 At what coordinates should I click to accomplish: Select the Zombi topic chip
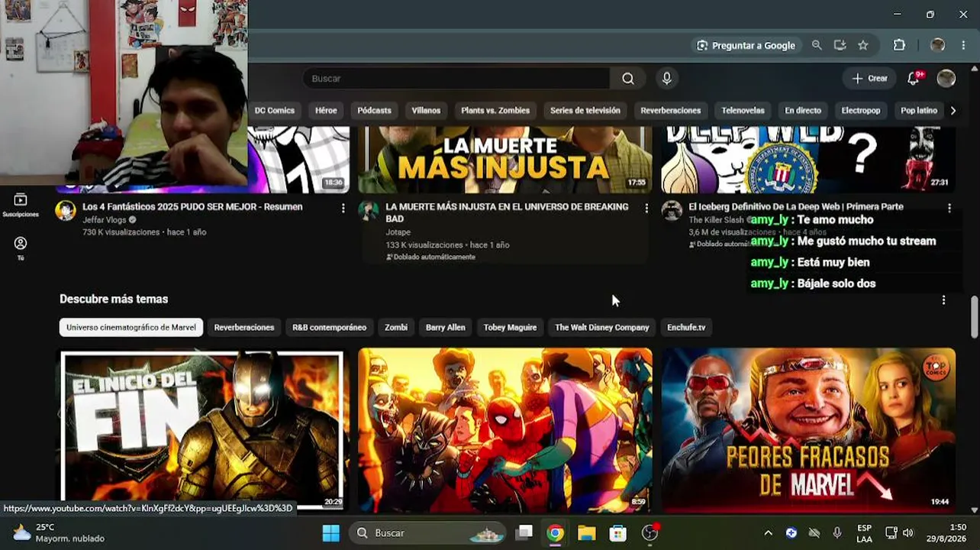coord(396,328)
